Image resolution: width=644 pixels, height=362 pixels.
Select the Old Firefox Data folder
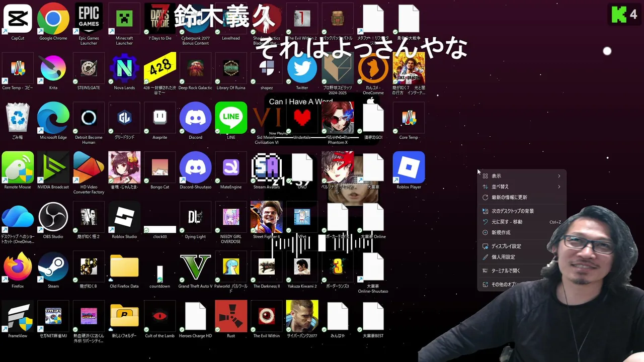pos(124,267)
